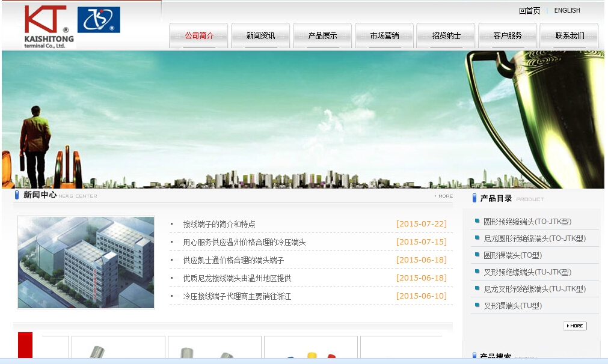Click the blue bookmark icon before 新闻中心
The height and width of the screenshot is (364, 608).
click(x=16, y=195)
